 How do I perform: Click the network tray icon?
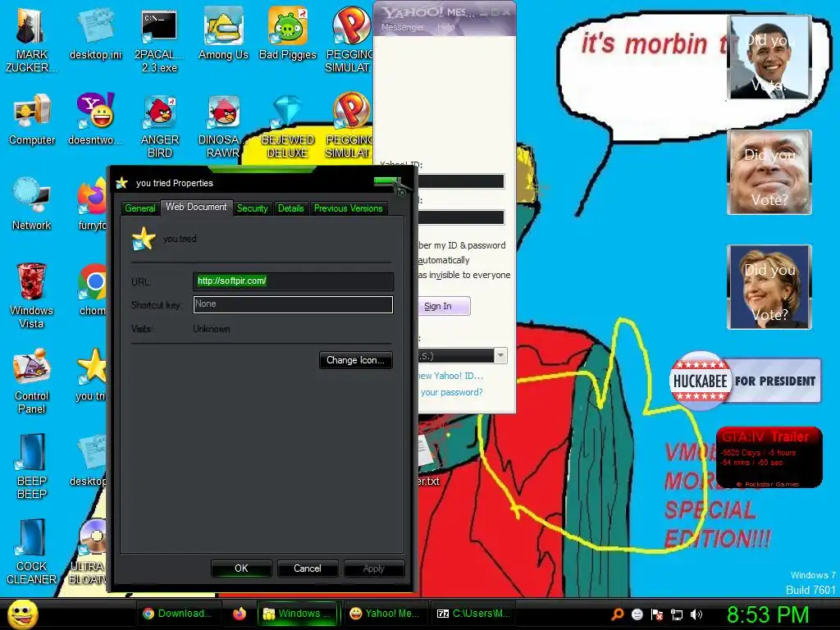coord(677,614)
